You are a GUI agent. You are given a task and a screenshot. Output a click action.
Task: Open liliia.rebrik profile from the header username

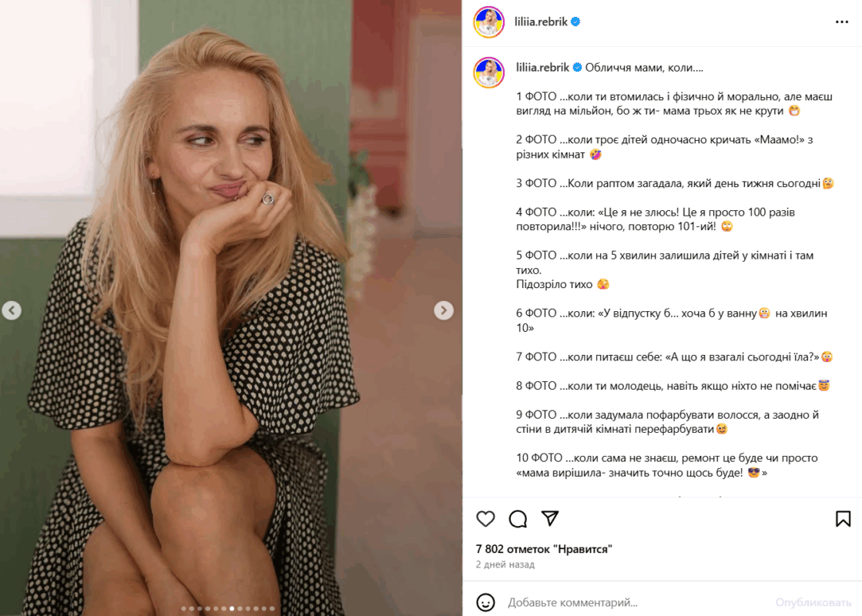pyautogui.click(x=542, y=22)
